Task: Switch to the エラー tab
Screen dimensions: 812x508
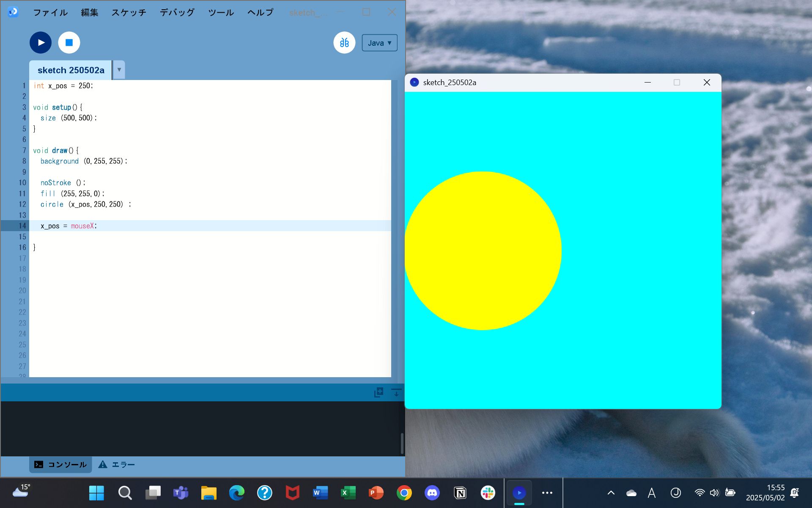Action: (117, 464)
